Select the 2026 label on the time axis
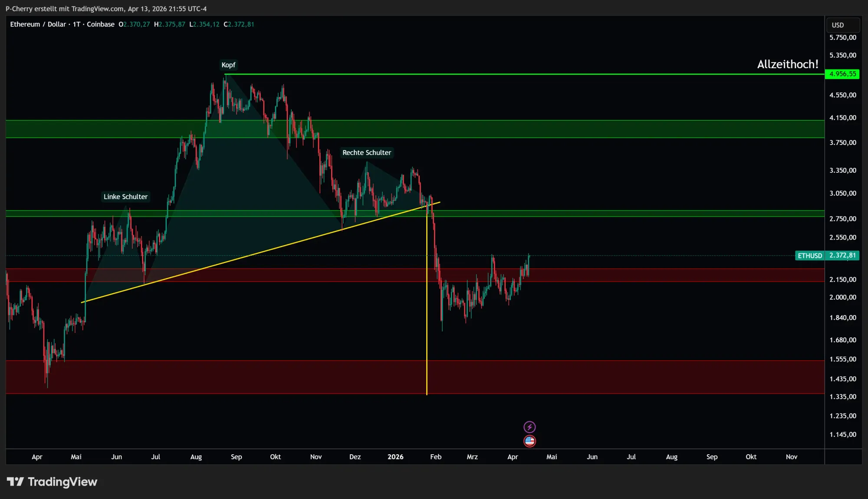The height and width of the screenshot is (499, 868). pos(395,457)
